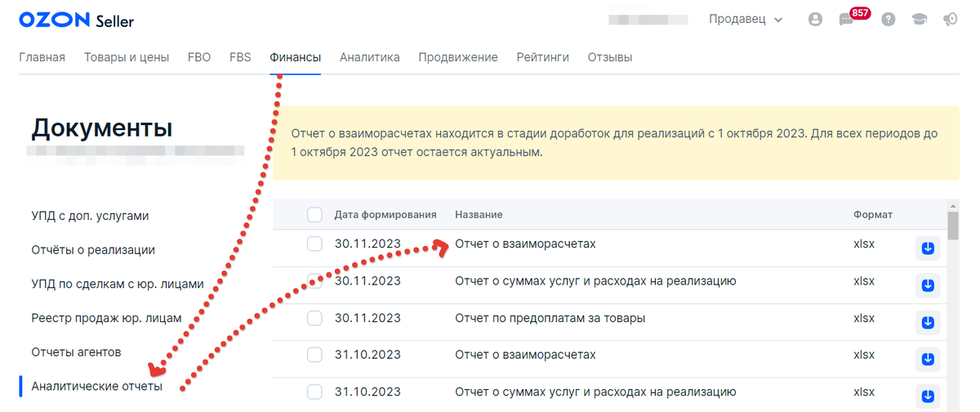
Task: Select Реестр продаж юр. лицам section
Action: pyautogui.click(x=106, y=318)
